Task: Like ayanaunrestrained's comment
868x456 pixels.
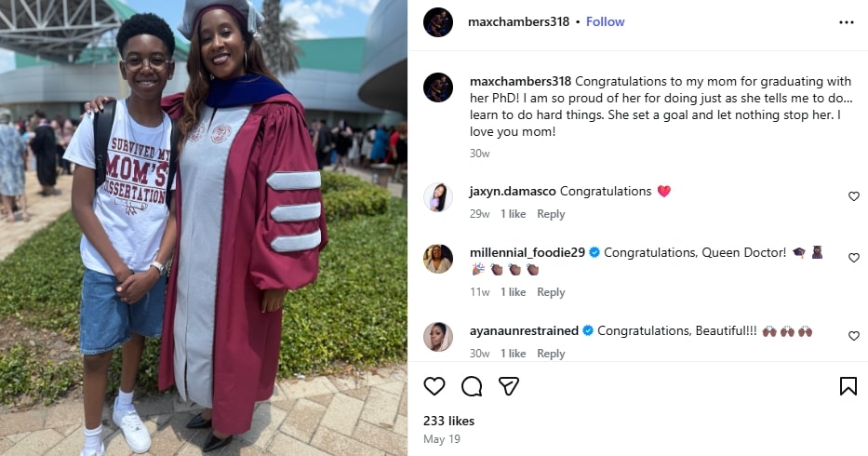Action: point(854,336)
